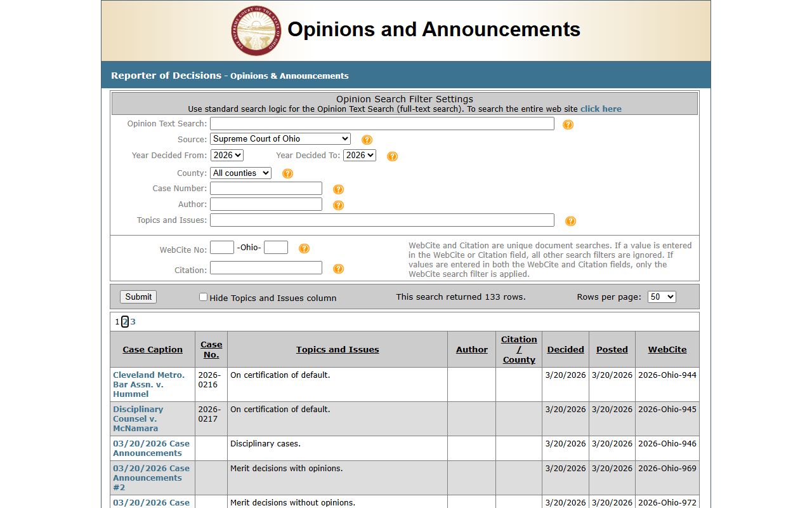Sort by Topics and Issues column header

pyautogui.click(x=337, y=349)
